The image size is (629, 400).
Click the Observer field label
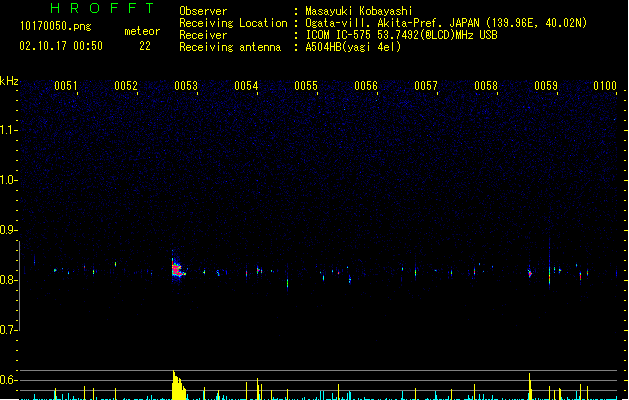point(203,11)
